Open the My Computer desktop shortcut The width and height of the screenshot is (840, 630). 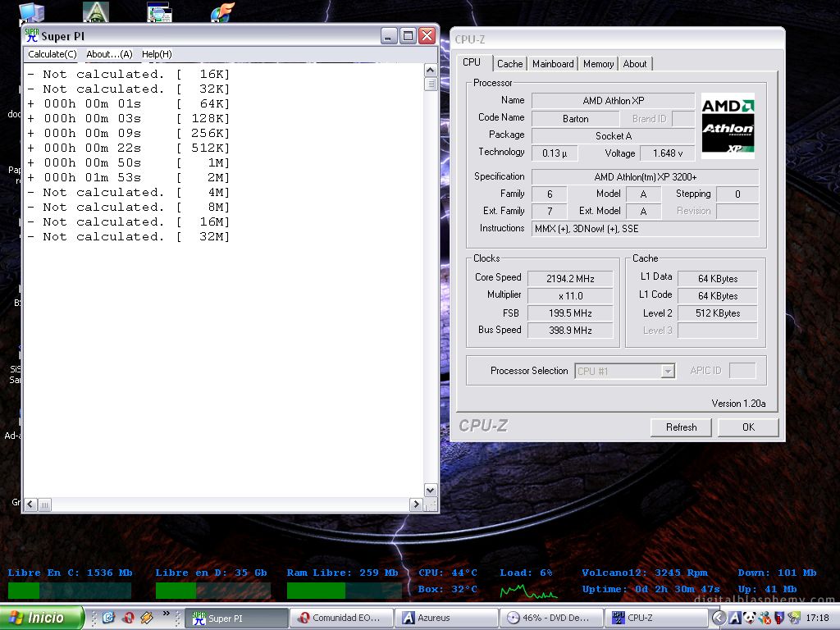coord(31,12)
